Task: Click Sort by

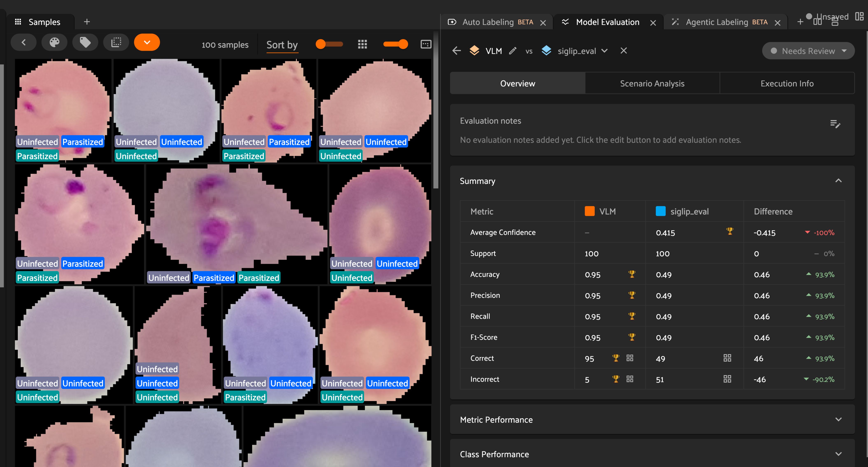Action: (x=282, y=45)
